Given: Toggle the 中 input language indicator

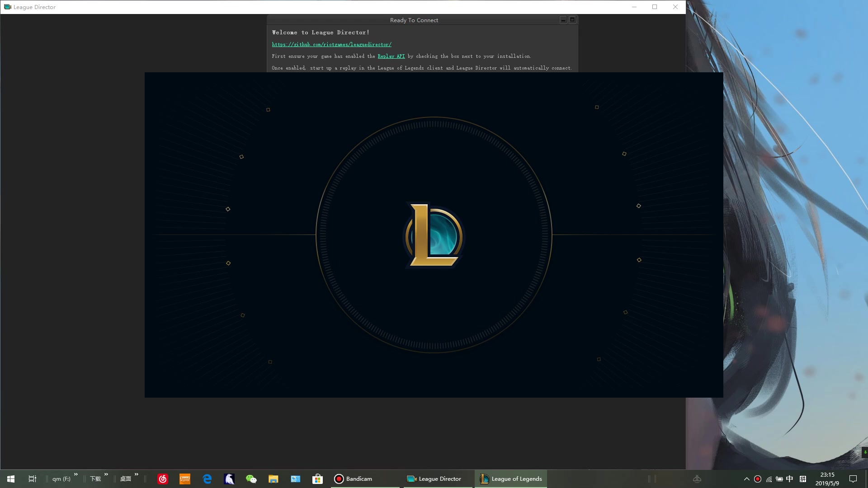Looking at the screenshot, I should 789,479.
